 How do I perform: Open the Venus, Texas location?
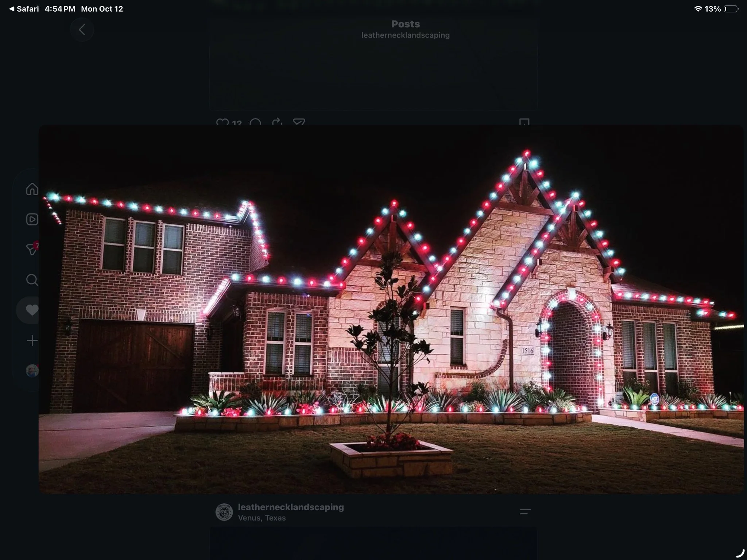coord(262,518)
